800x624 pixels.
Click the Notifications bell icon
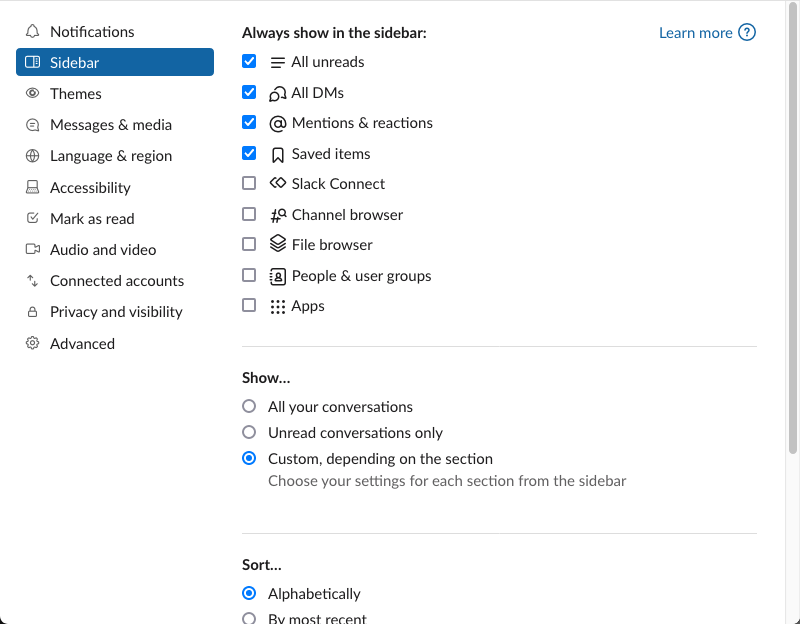pyautogui.click(x=32, y=31)
